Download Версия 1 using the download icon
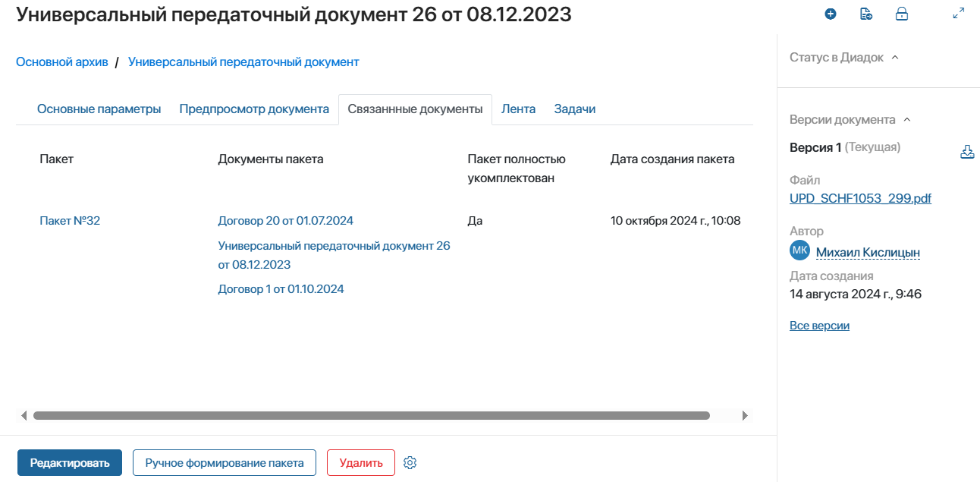Screen dimensions: 980x482 coord(967,151)
